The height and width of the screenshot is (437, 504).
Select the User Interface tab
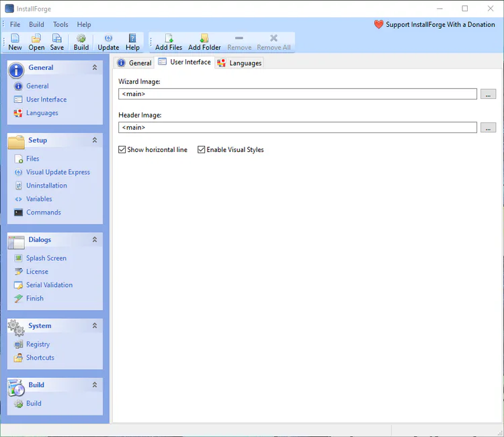[x=185, y=62]
